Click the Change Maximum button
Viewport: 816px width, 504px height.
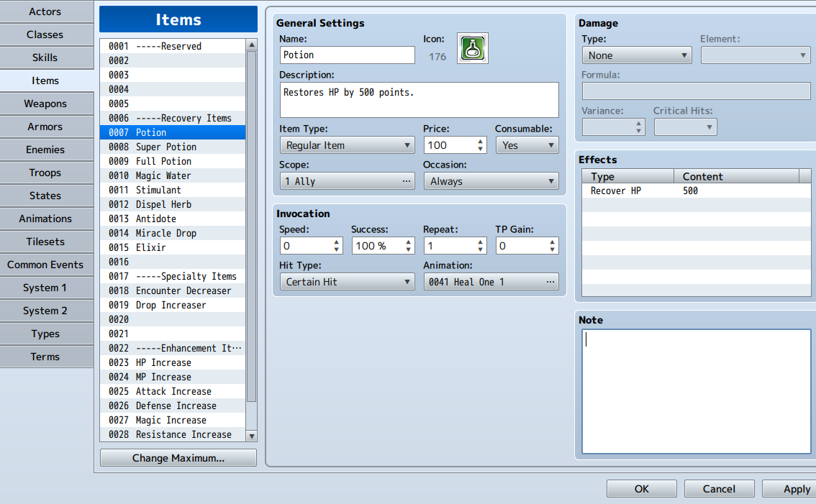[178, 457]
